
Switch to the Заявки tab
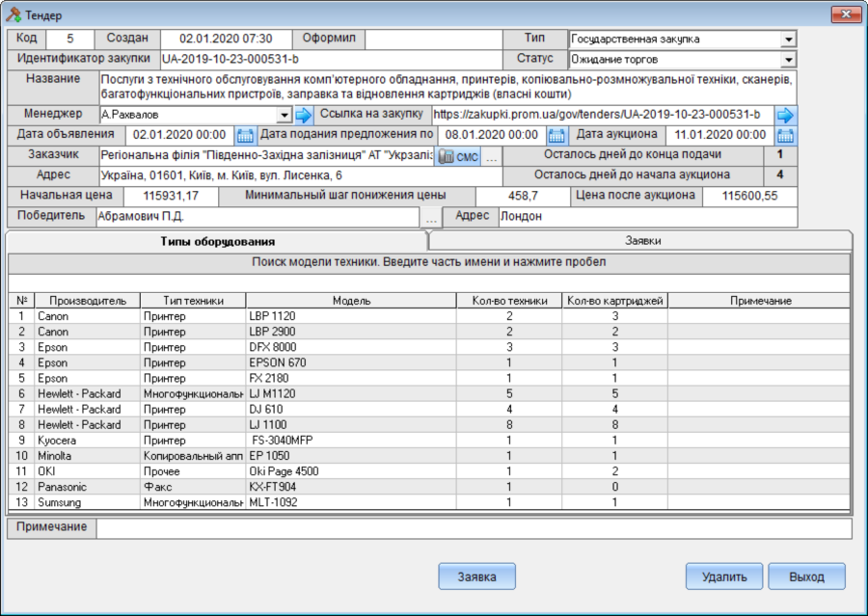click(642, 241)
